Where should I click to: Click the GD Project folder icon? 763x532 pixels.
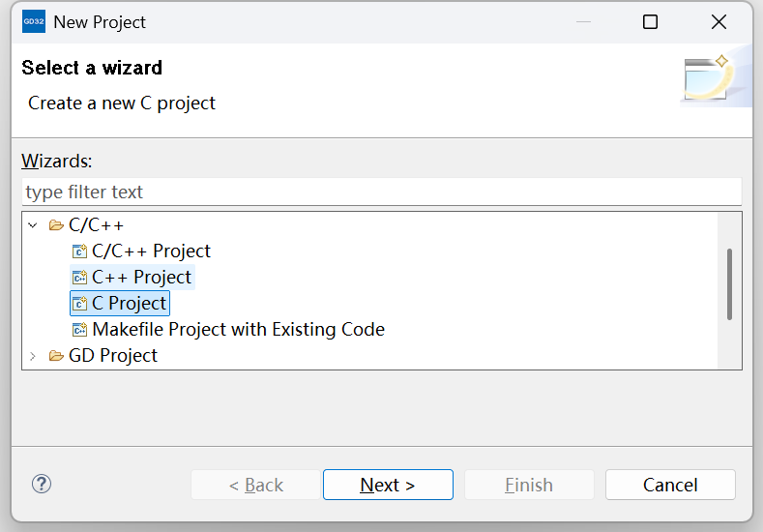click(x=56, y=356)
